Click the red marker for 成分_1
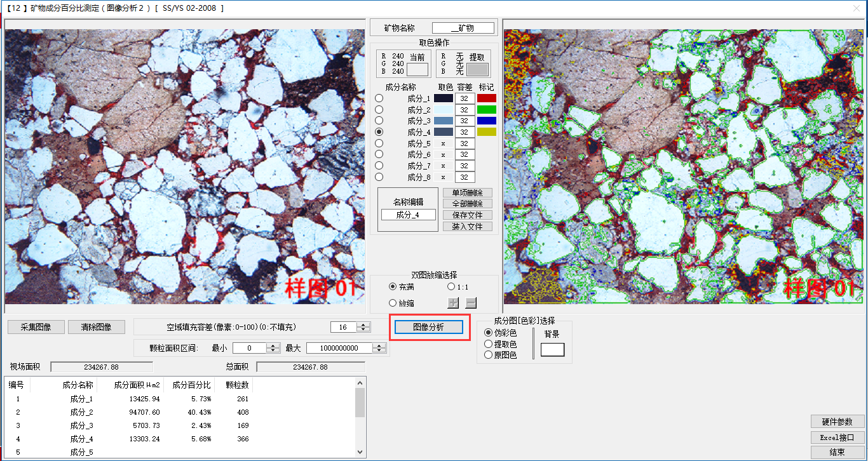Viewport: 868px width, 461px height. coord(487,98)
